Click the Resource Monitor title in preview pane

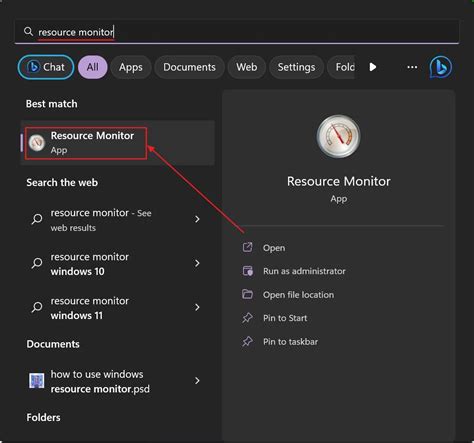(339, 181)
